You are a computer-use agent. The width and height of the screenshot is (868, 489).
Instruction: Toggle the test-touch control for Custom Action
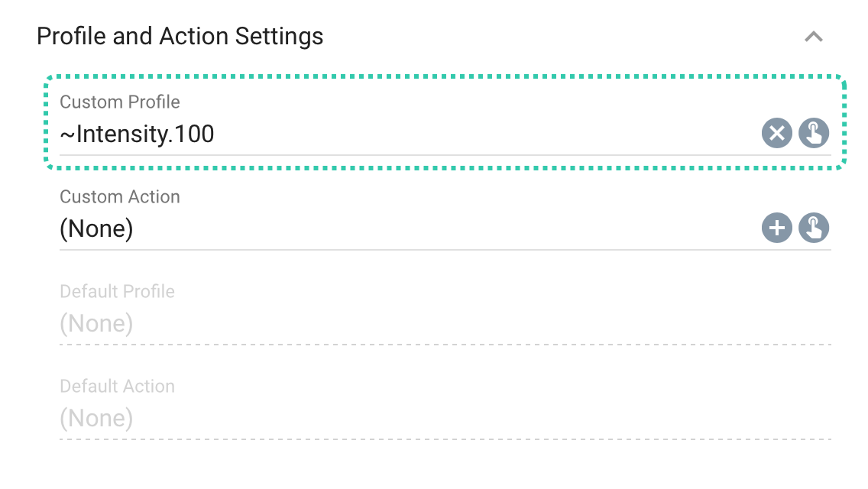pos(814,228)
